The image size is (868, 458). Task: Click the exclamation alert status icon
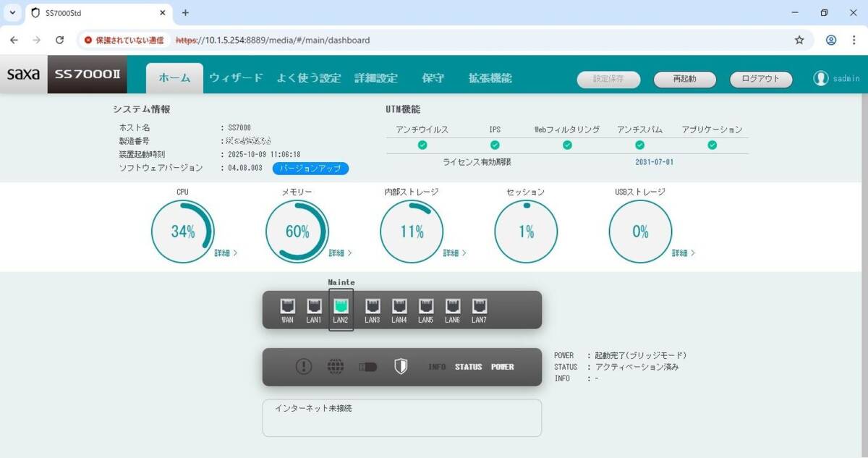304,367
